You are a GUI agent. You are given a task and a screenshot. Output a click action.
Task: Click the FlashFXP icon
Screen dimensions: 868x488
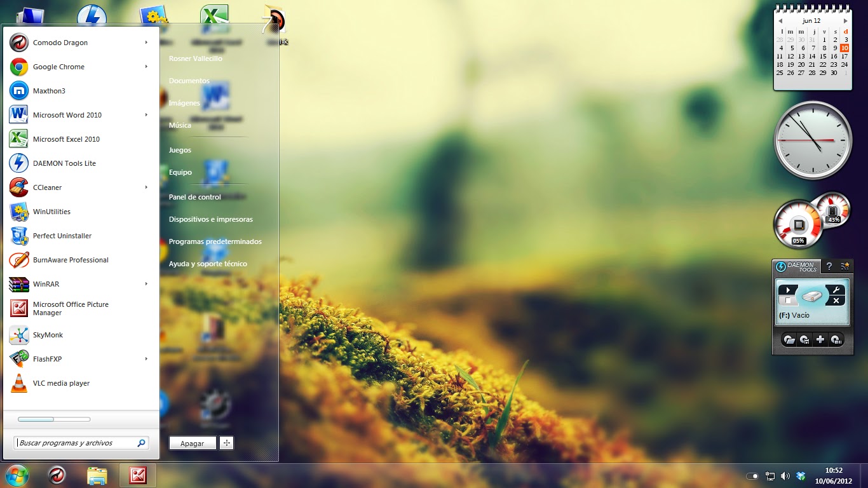click(x=19, y=359)
